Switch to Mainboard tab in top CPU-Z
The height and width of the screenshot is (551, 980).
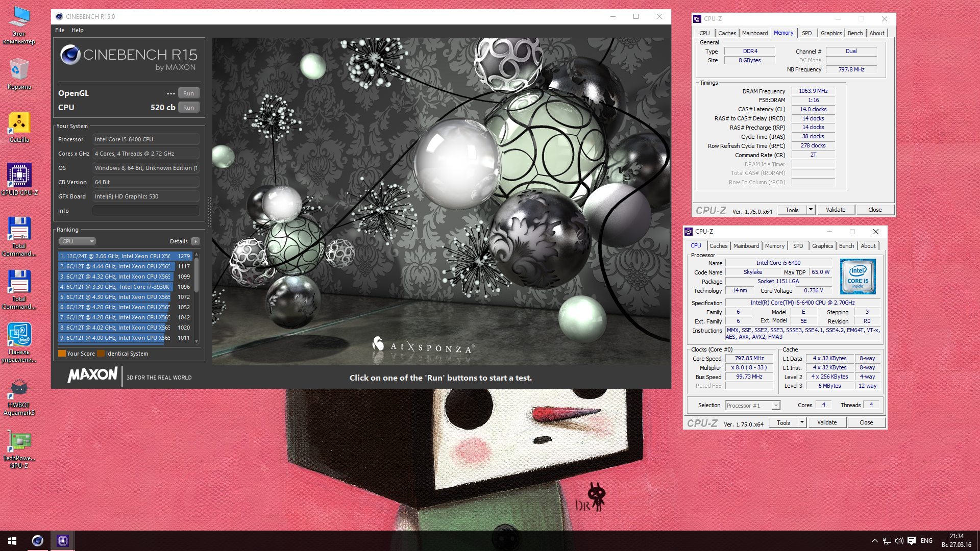click(x=755, y=33)
